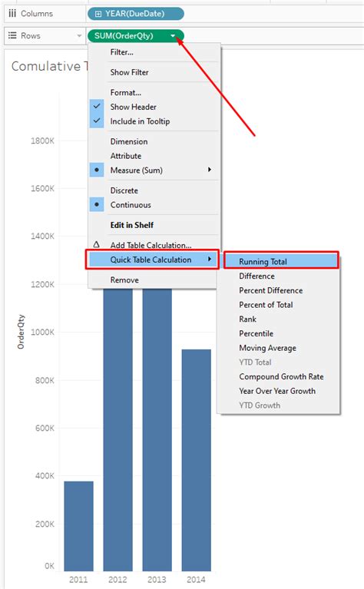Open the SUM(OrderQty) pill dropdown arrow

coord(173,36)
